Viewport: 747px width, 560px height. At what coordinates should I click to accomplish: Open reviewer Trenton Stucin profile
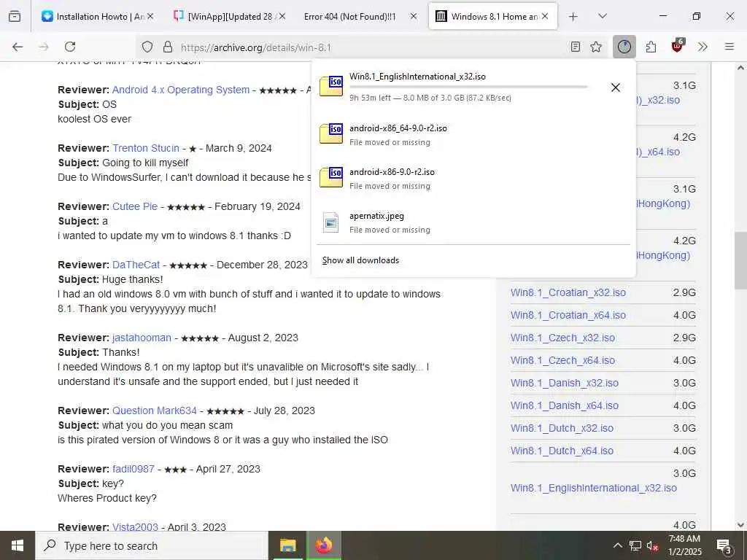click(146, 148)
